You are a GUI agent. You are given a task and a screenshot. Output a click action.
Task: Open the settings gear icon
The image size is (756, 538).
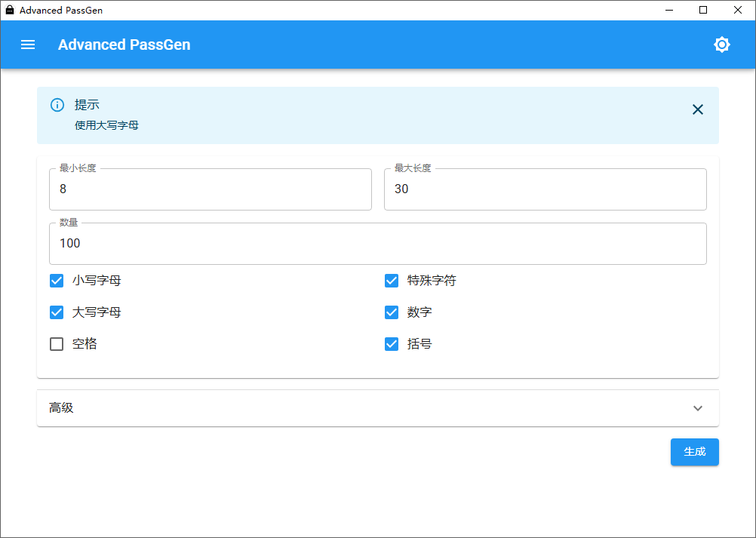click(x=722, y=45)
